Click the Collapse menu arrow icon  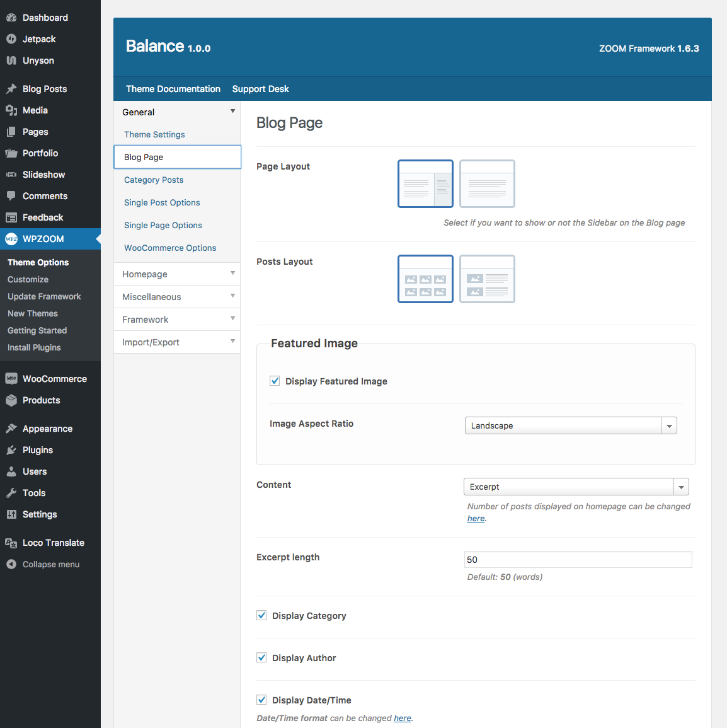click(11, 564)
